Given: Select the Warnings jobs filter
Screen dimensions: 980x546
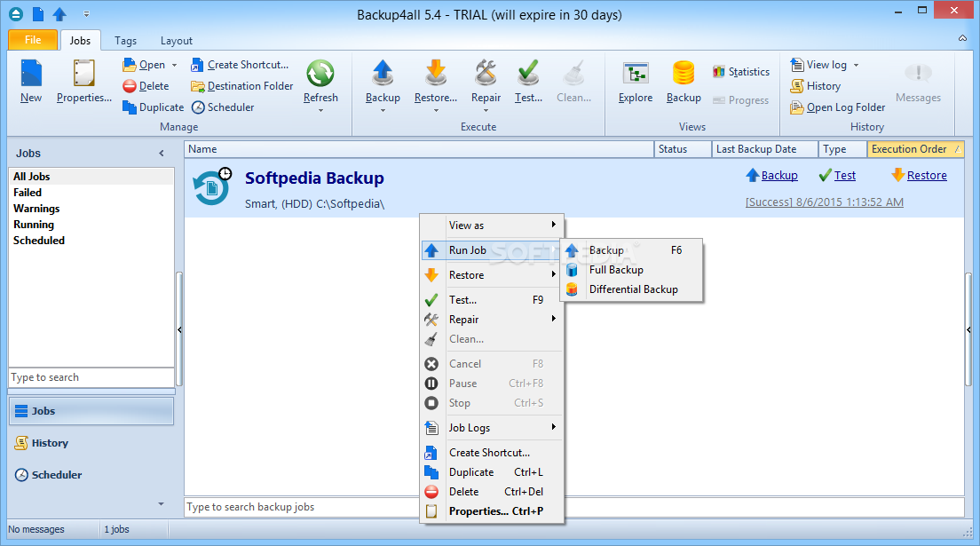Looking at the screenshot, I should tap(91, 209).
